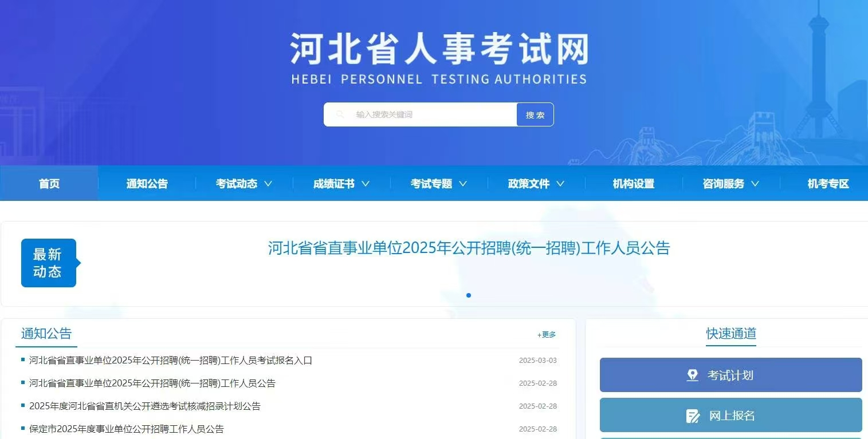868x439 pixels.
Task: Click the 搜索 search button
Action: (535, 114)
